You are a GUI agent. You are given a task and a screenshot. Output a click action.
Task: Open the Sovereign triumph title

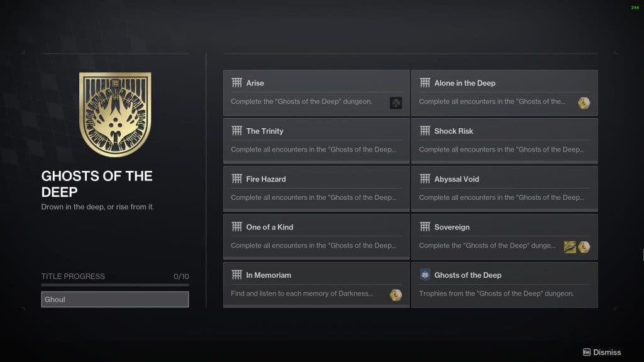452,227
